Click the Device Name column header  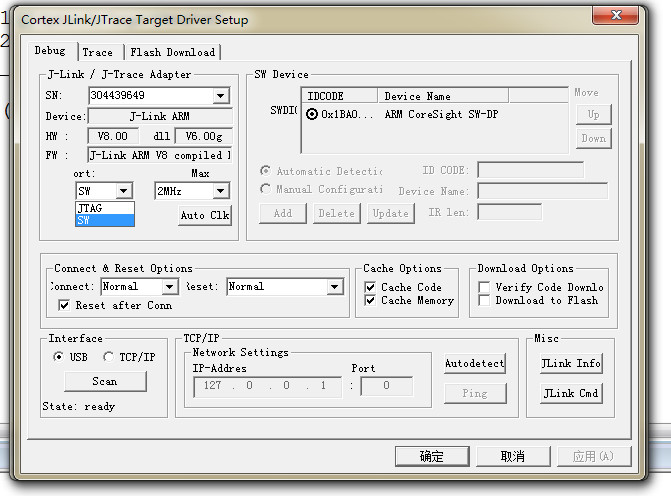pyautogui.click(x=443, y=96)
